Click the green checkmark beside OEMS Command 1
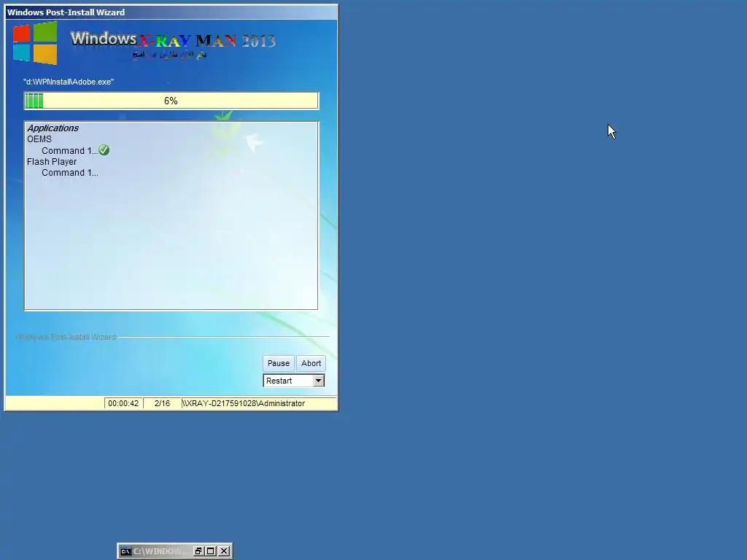747x560 pixels. [104, 150]
